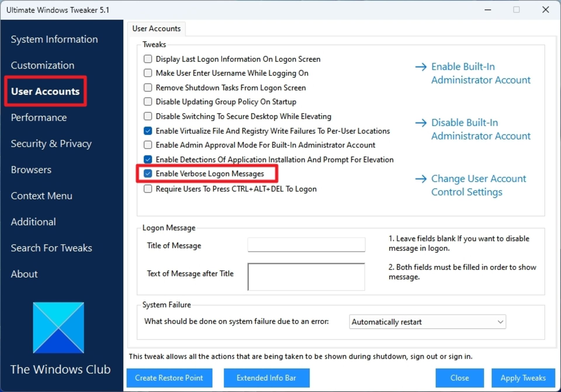Viewport: 561px width, 392px height.
Task: Enable "Make User Enter Username While Logging On"
Action: point(148,73)
